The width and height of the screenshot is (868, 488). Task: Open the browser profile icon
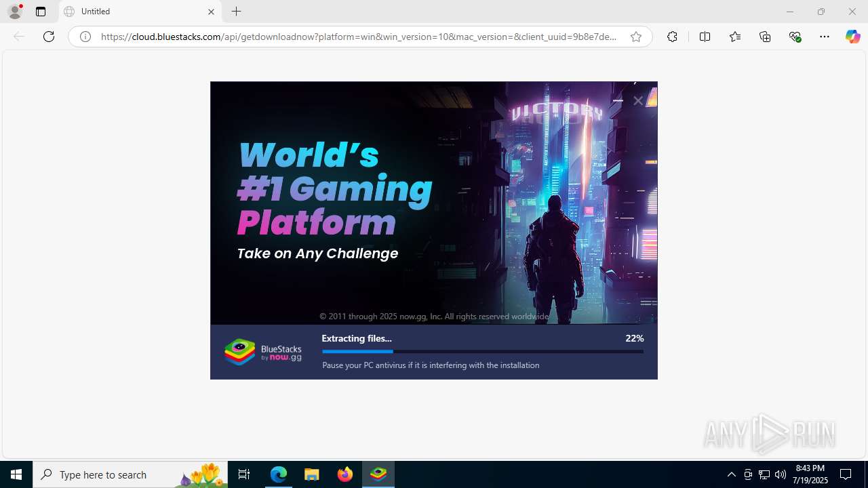pyautogui.click(x=15, y=12)
